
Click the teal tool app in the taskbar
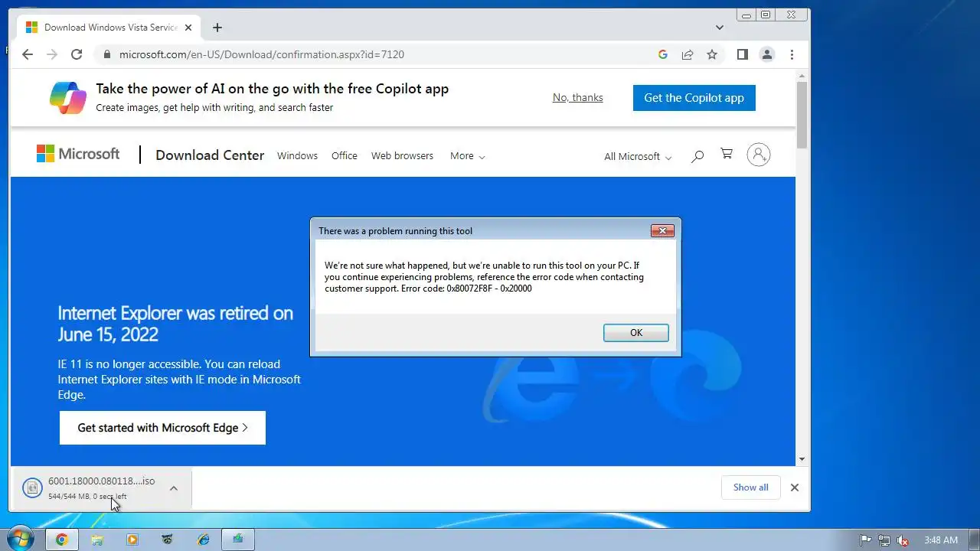click(x=238, y=540)
